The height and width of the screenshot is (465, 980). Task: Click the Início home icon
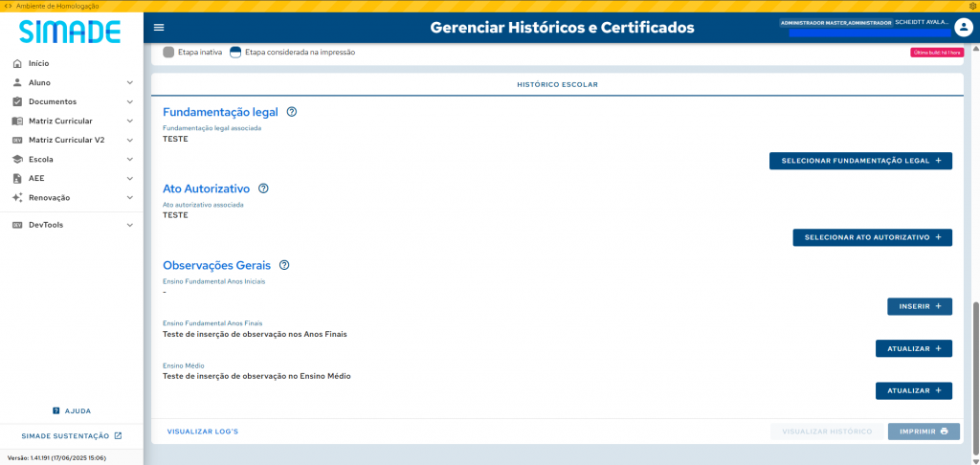click(17, 63)
